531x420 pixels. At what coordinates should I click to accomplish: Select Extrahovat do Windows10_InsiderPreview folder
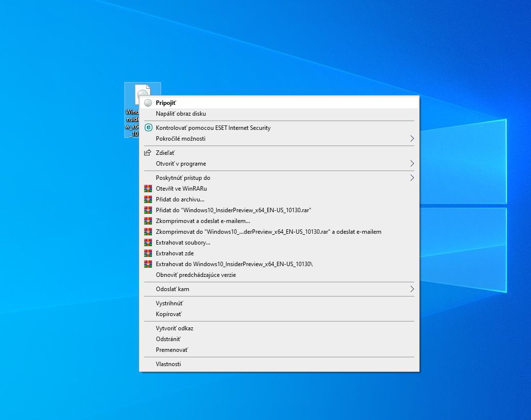point(279,264)
